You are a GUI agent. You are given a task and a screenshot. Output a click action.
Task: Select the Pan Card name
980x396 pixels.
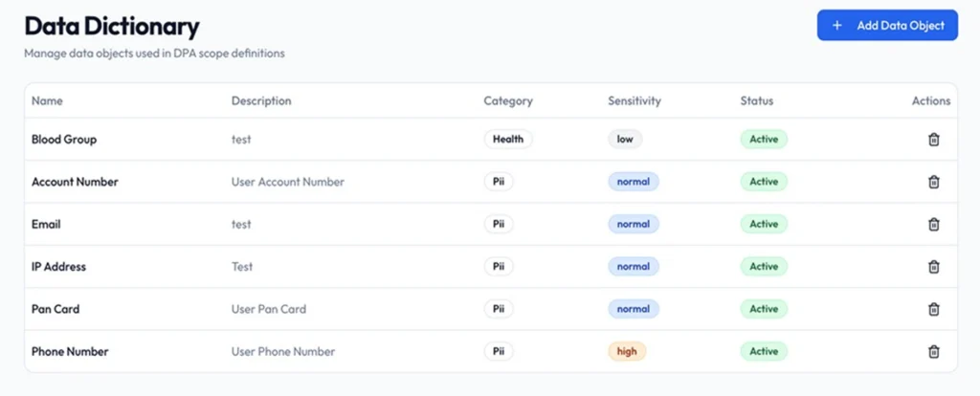56,309
